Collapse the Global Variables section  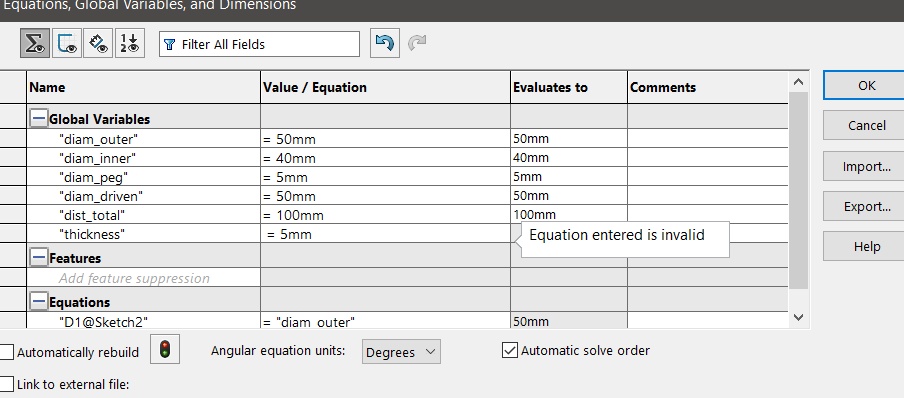point(39,119)
